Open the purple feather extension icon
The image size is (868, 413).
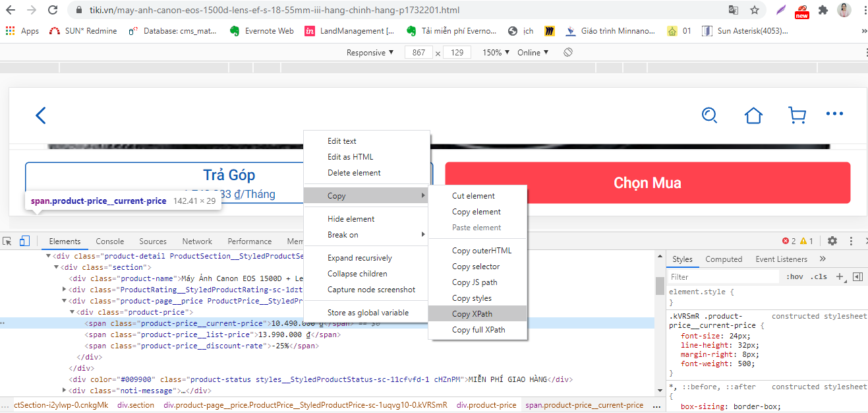pyautogui.click(x=781, y=10)
